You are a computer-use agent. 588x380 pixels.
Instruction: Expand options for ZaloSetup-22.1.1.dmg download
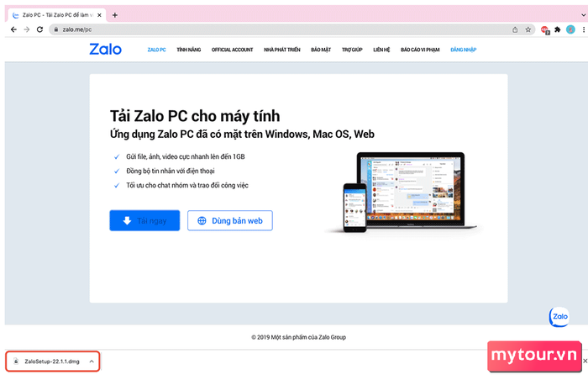[92, 362]
